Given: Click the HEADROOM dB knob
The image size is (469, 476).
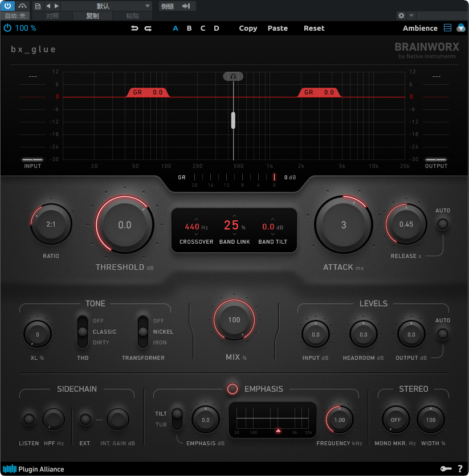Looking at the screenshot, I should [x=364, y=334].
